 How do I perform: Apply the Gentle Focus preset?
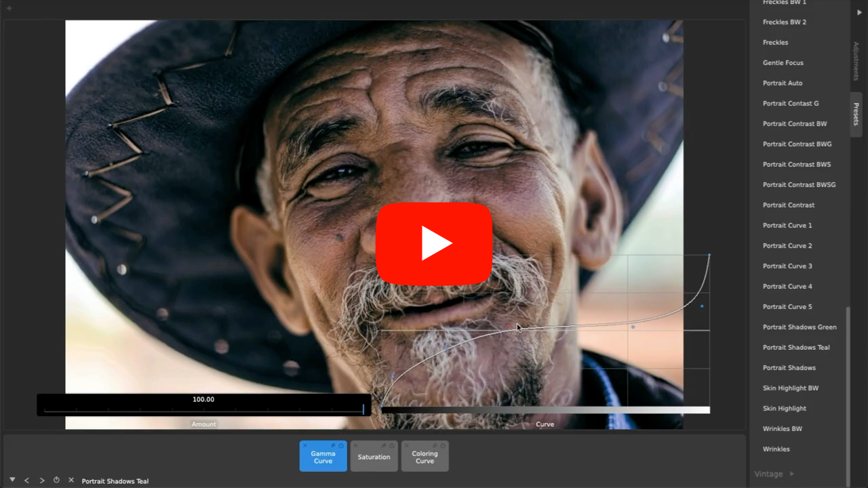783,63
